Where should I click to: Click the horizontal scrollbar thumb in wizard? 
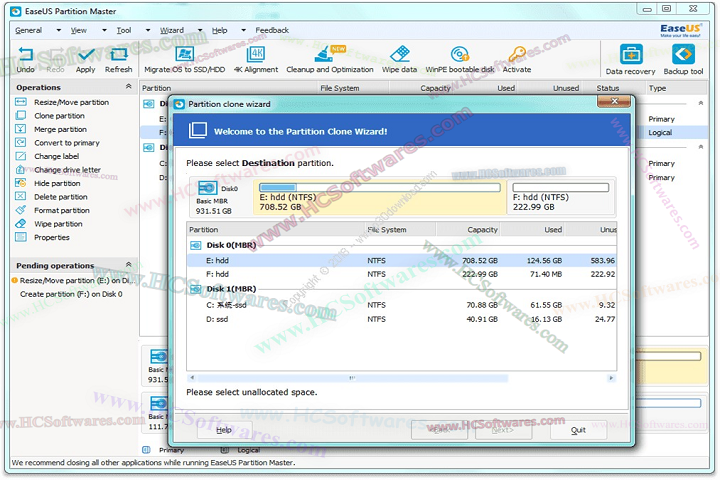352,378
